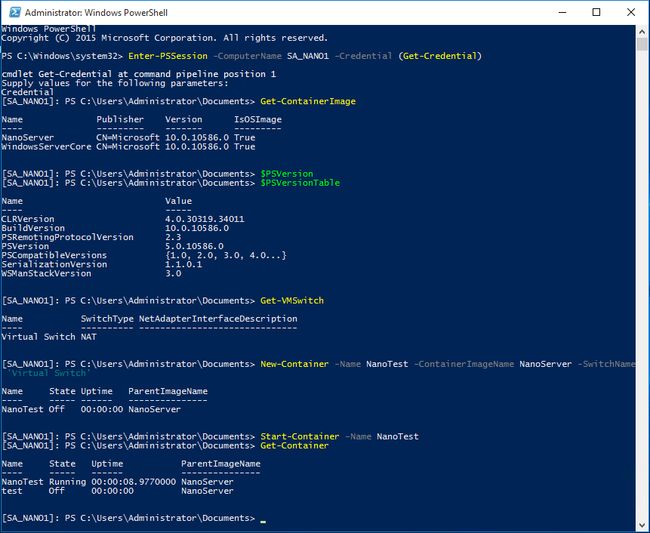This screenshot has width=650, height=533.
Task: Click the Publisher column header
Action: click(120, 119)
